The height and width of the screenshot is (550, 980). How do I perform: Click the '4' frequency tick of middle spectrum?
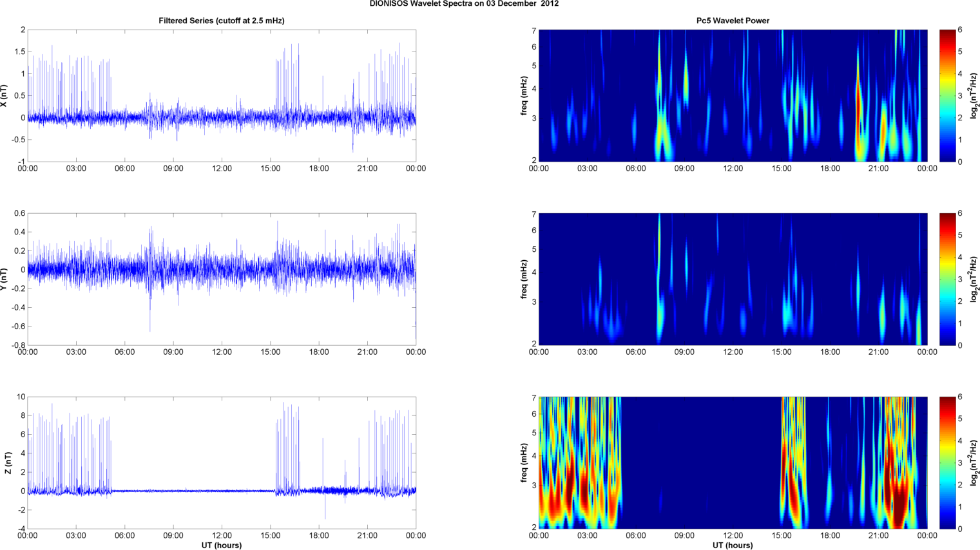tap(534, 272)
